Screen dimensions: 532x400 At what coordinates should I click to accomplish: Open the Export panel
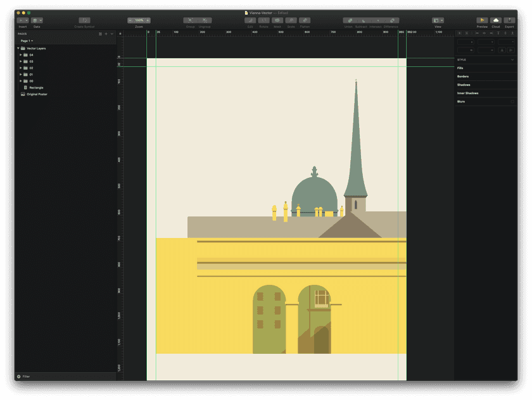510,21
